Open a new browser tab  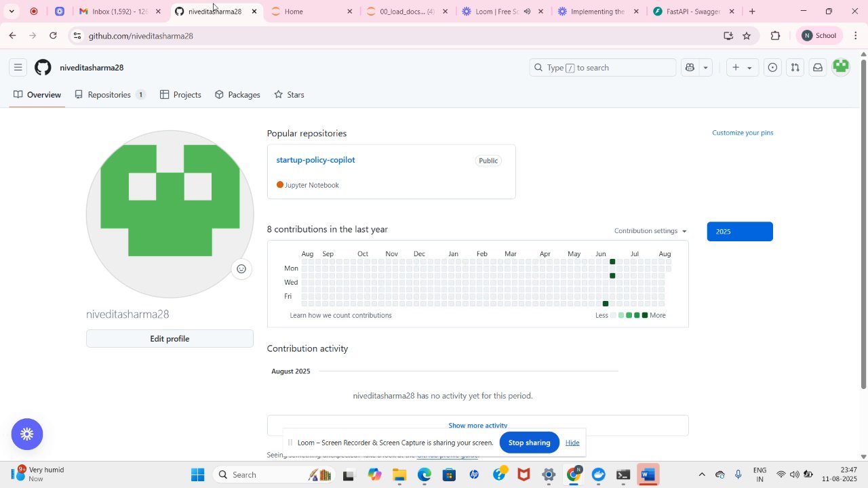[752, 12]
